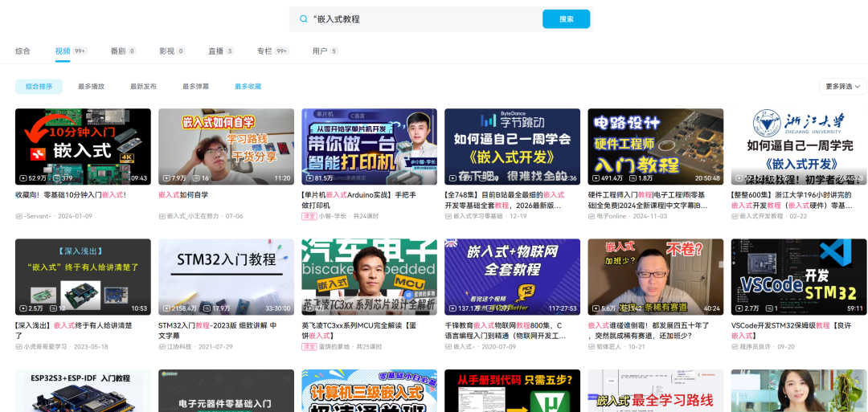Click UP icon before 嵌入式_小王在努力
This screenshot has height=412, width=868.
click(x=162, y=216)
